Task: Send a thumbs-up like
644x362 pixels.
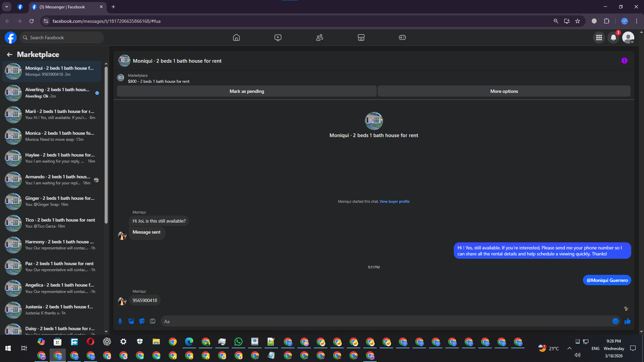Action: tap(628, 321)
